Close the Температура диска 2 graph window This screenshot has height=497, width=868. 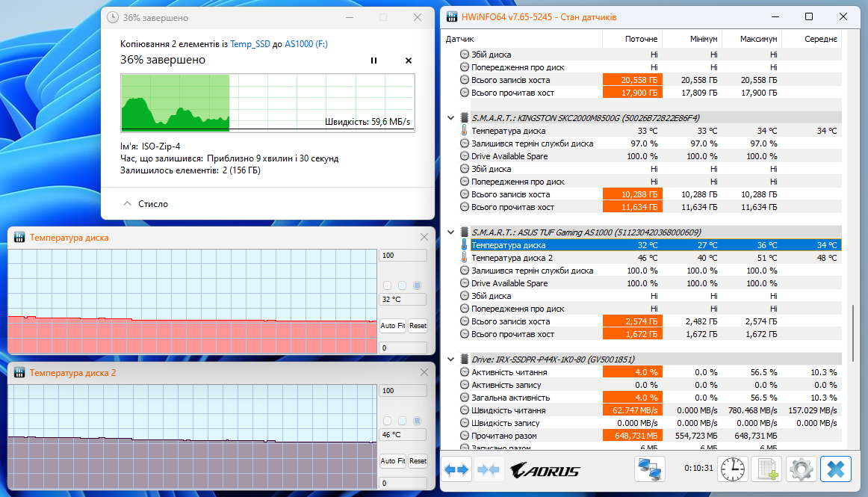tap(424, 372)
